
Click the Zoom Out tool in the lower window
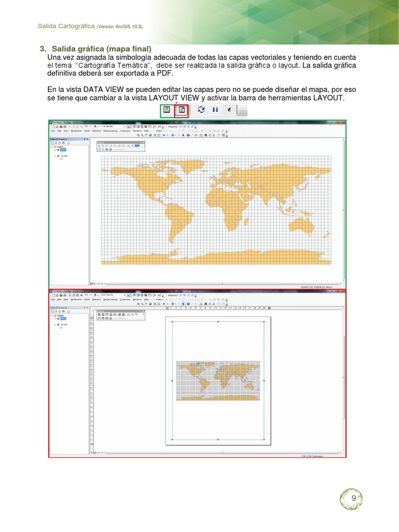(x=142, y=303)
